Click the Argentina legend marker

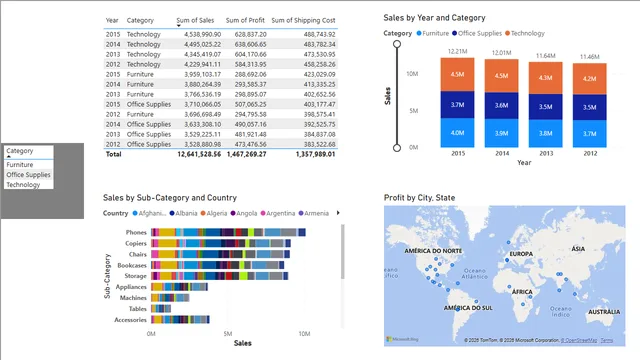pyautogui.click(x=263, y=213)
